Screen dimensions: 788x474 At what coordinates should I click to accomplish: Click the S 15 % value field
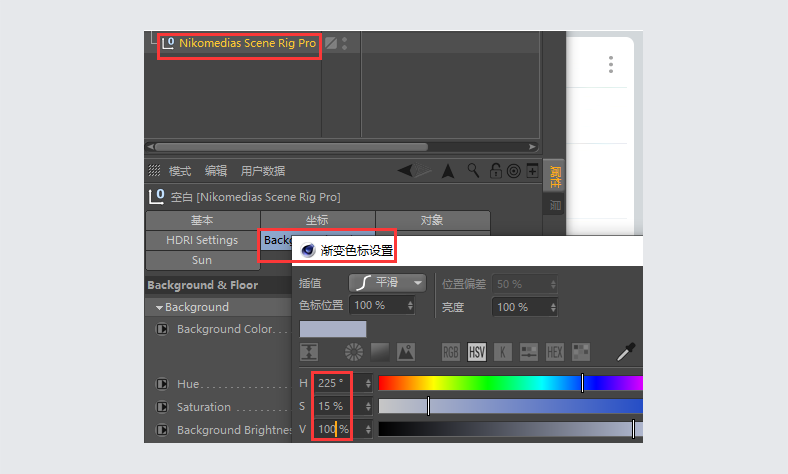click(337, 406)
